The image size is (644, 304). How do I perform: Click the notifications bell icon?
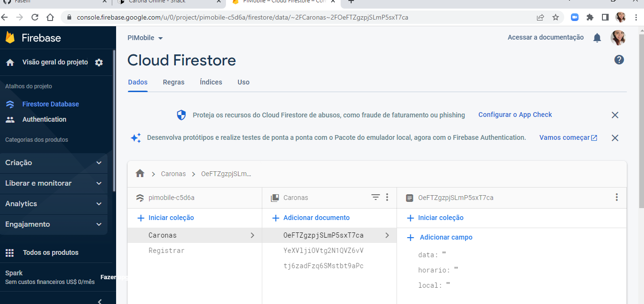point(597,37)
